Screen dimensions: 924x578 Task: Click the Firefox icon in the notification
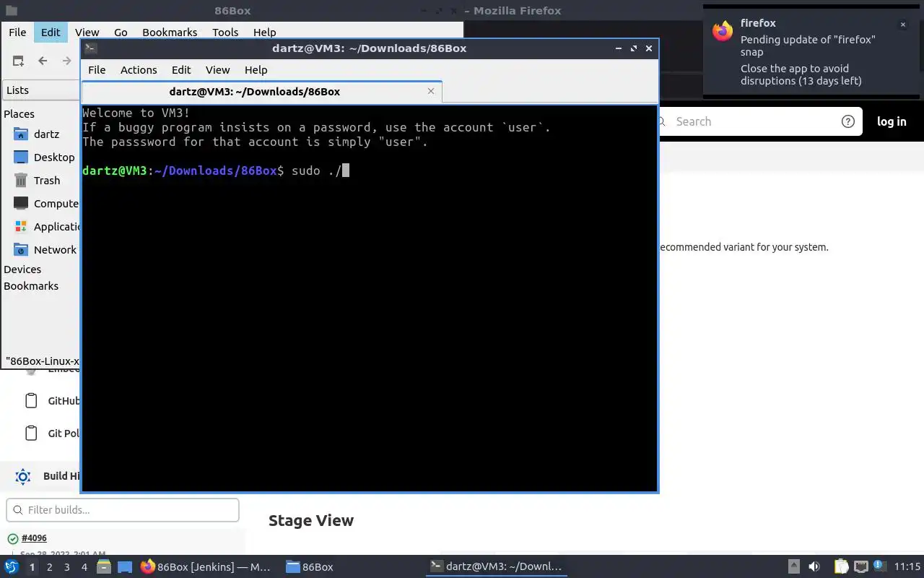pos(723,31)
